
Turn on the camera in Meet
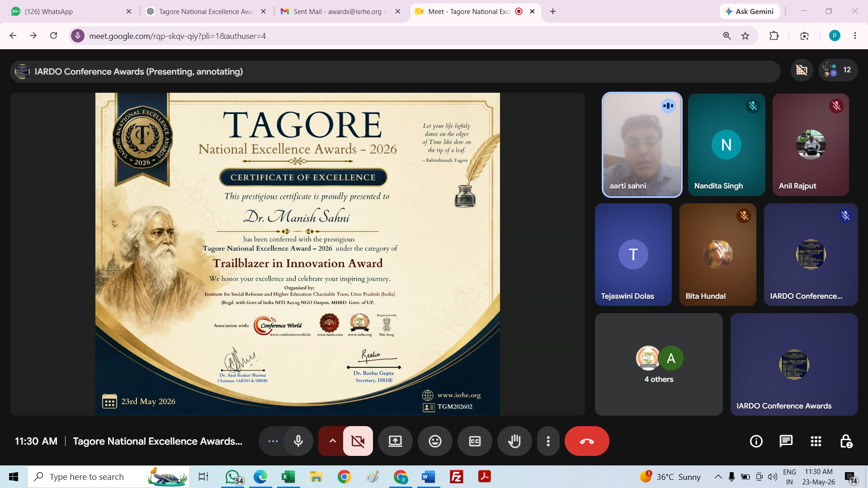(358, 441)
